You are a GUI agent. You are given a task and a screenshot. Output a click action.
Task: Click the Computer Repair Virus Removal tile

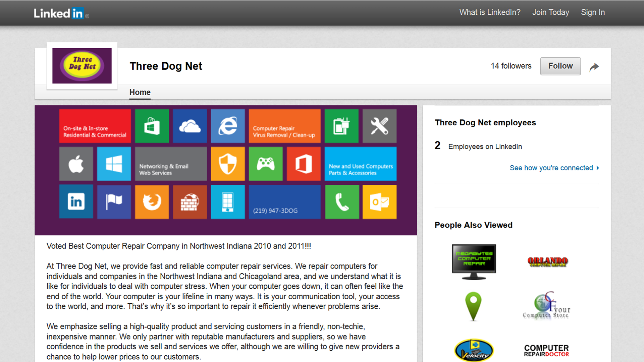(284, 126)
